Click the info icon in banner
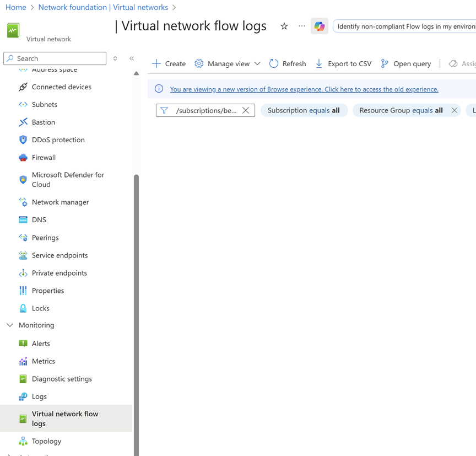The width and height of the screenshot is (476, 456). (x=159, y=89)
